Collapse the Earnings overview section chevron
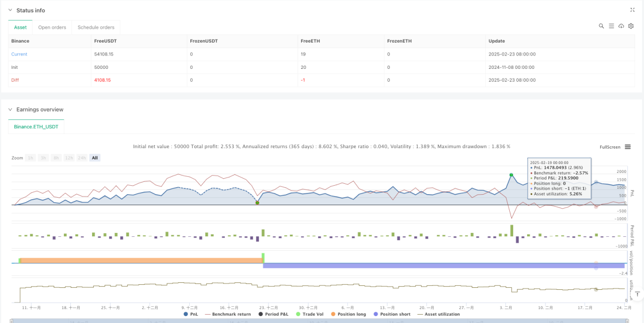 point(10,109)
